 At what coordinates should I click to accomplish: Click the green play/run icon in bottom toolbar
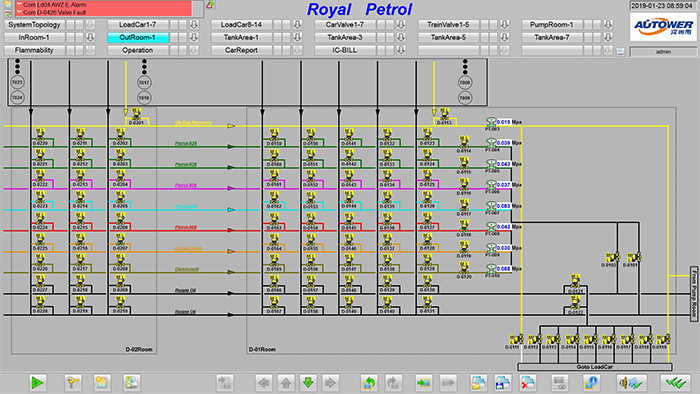point(37,382)
